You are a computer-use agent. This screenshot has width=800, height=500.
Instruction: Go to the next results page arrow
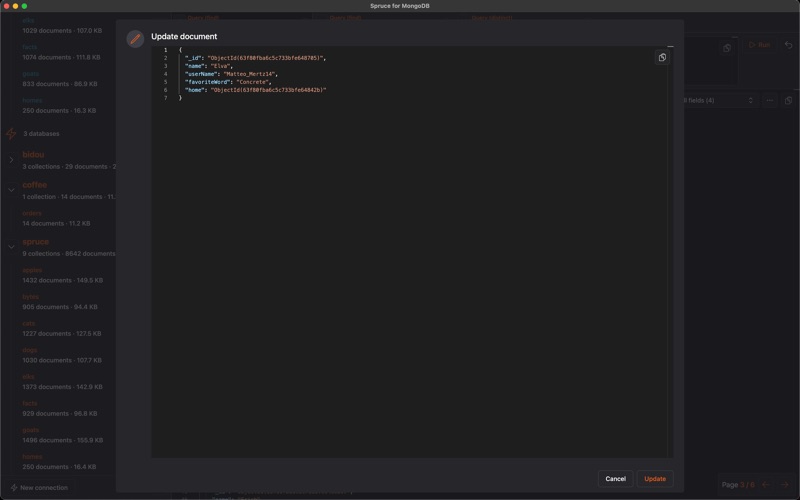(x=785, y=485)
